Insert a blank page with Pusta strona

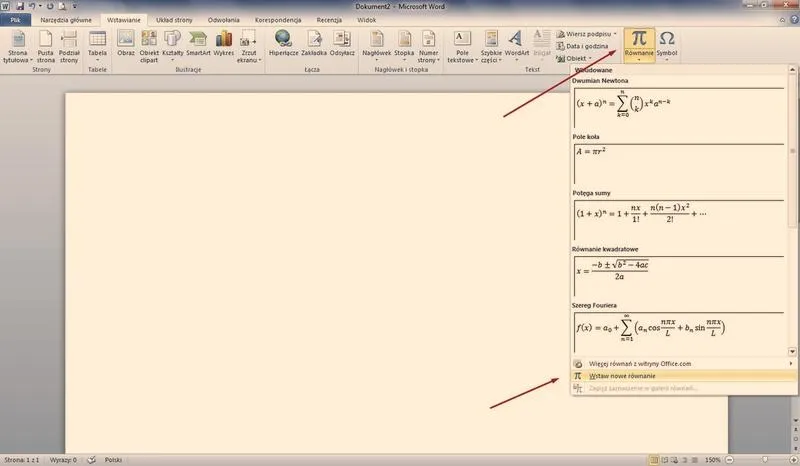(x=45, y=46)
